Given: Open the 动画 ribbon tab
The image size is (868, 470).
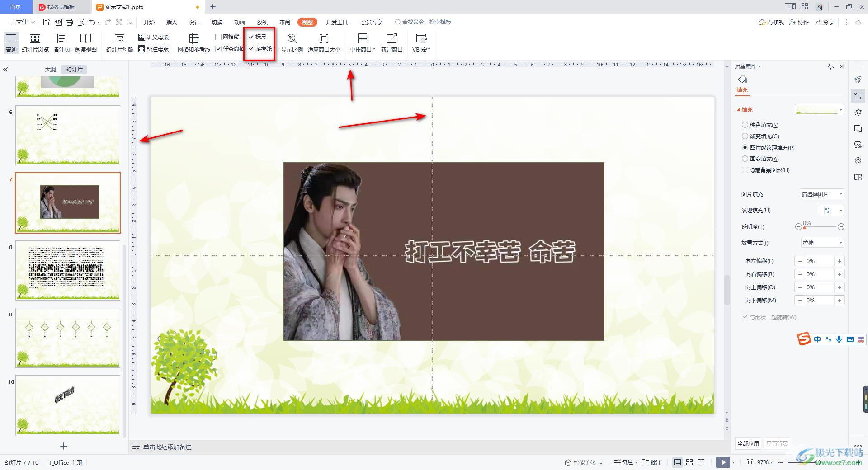Looking at the screenshot, I should tap(240, 22).
